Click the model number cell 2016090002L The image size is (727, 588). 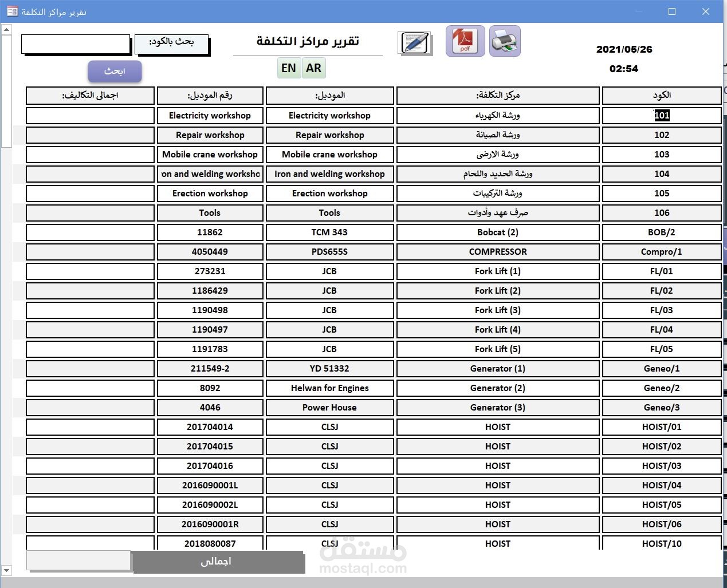210,504
